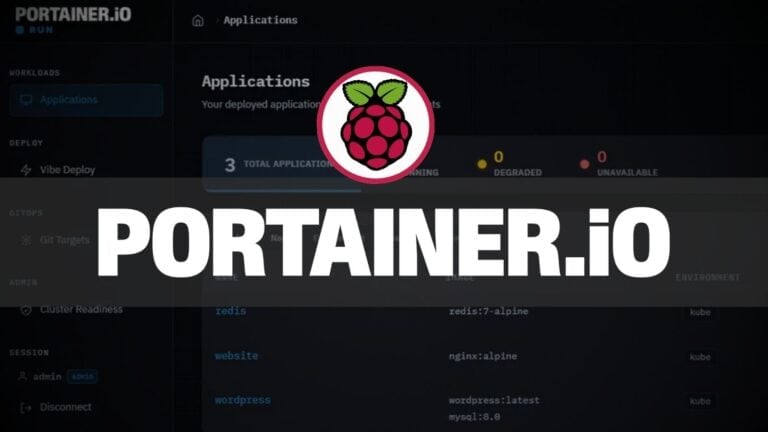Click the yellow Degraded status dot
Image resolution: width=768 pixels, height=432 pixels.
coord(482,164)
